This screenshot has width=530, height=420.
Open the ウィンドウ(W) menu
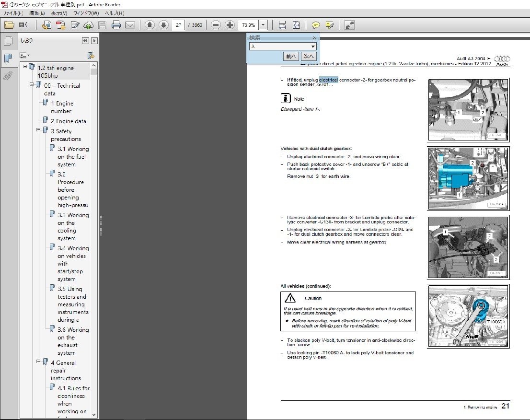86,13
